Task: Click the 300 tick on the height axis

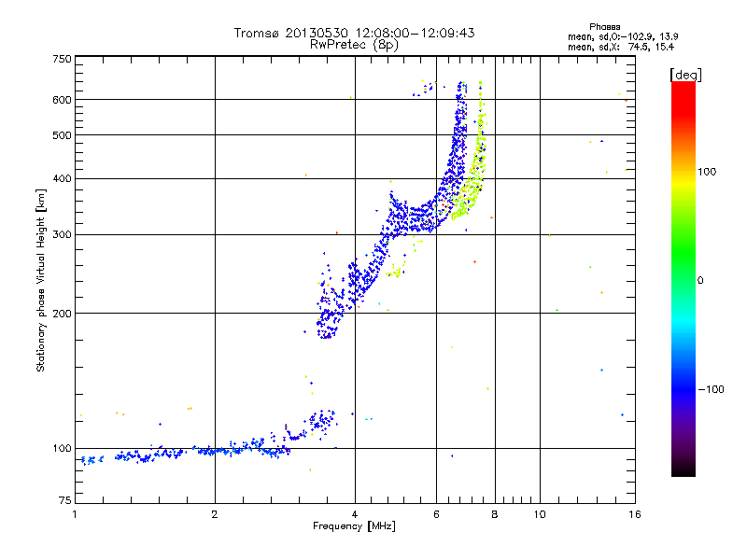Action: [62, 234]
